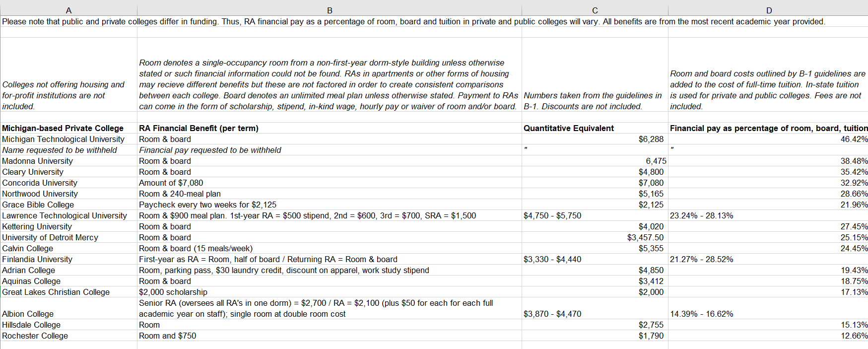Viewport: 868px width, 349px height.
Task: Select column C header
Action: (595, 10)
